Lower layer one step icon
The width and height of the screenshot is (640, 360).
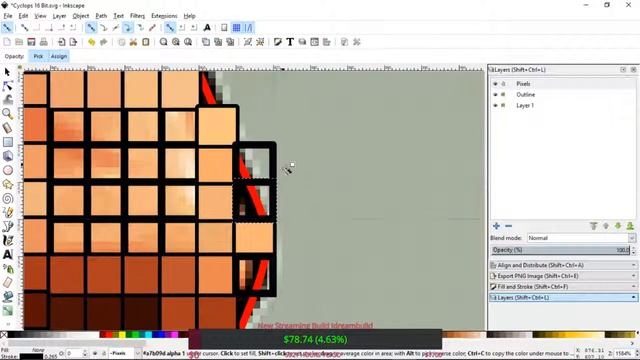click(x=618, y=226)
